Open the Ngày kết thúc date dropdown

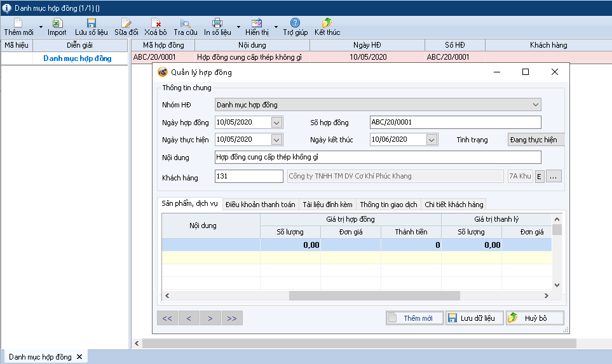tap(432, 140)
